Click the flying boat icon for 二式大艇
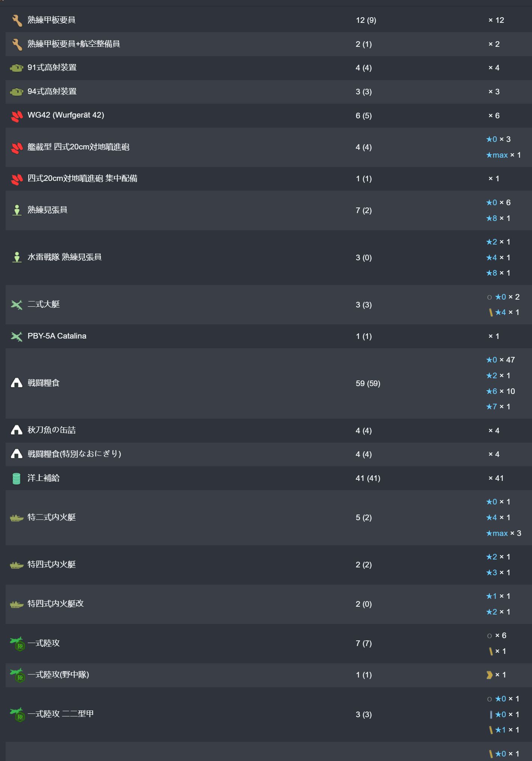This screenshot has height=761, width=532. tap(16, 304)
